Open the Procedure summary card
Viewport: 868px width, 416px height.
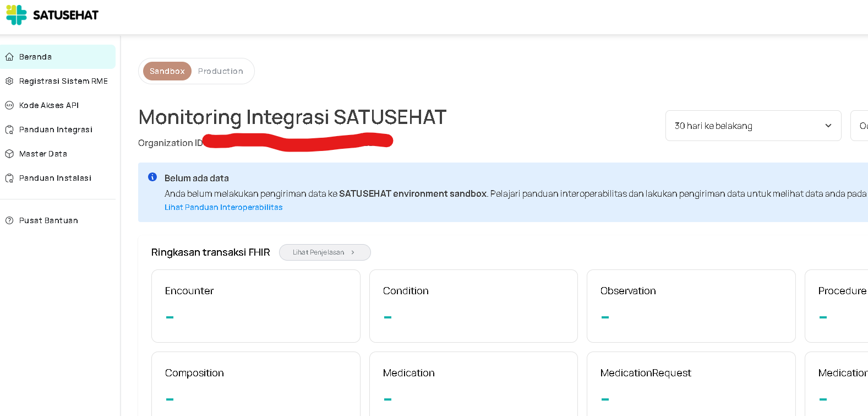[837, 306]
